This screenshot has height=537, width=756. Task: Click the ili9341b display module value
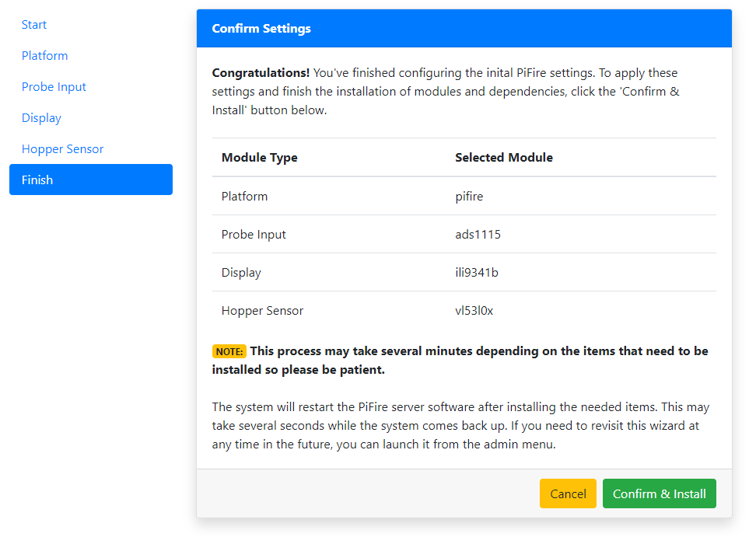point(476,273)
